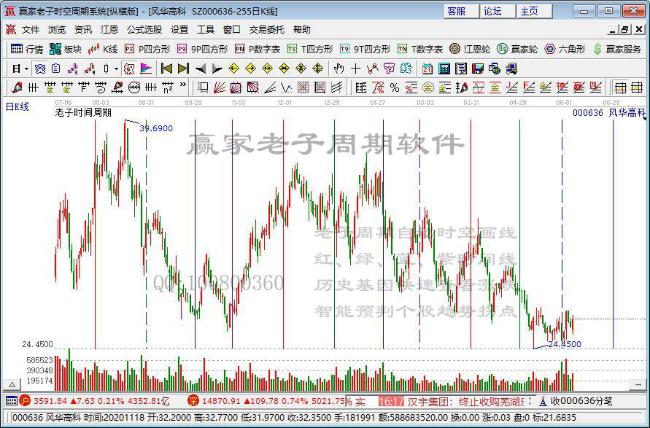
Task: Open the 江恩轮 Gann wheel
Action: coord(470,49)
